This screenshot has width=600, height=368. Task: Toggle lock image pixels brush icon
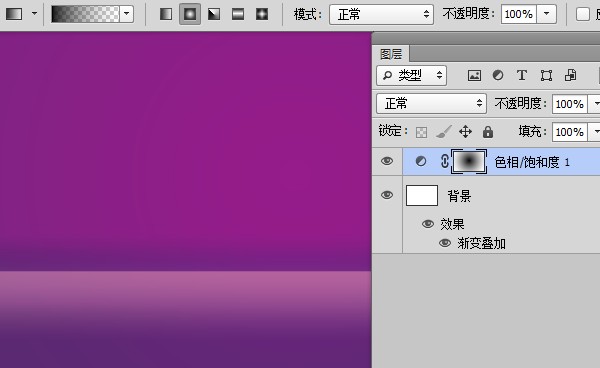[443, 132]
